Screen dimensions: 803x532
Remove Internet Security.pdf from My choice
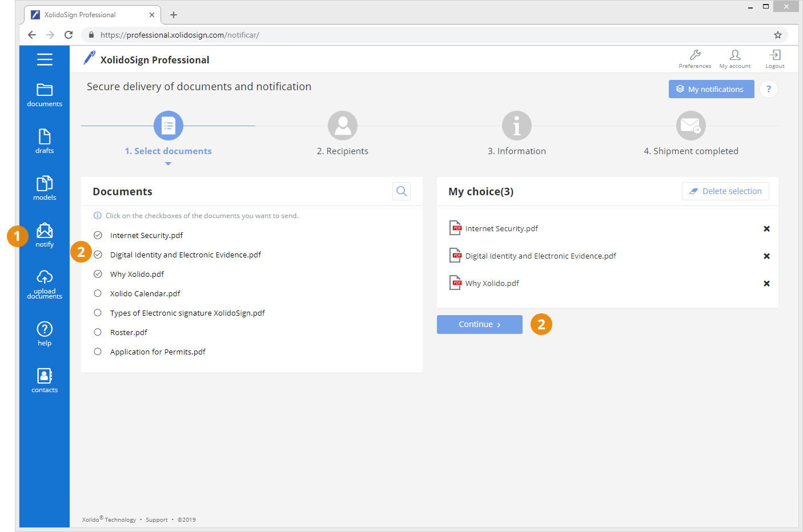pos(766,229)
